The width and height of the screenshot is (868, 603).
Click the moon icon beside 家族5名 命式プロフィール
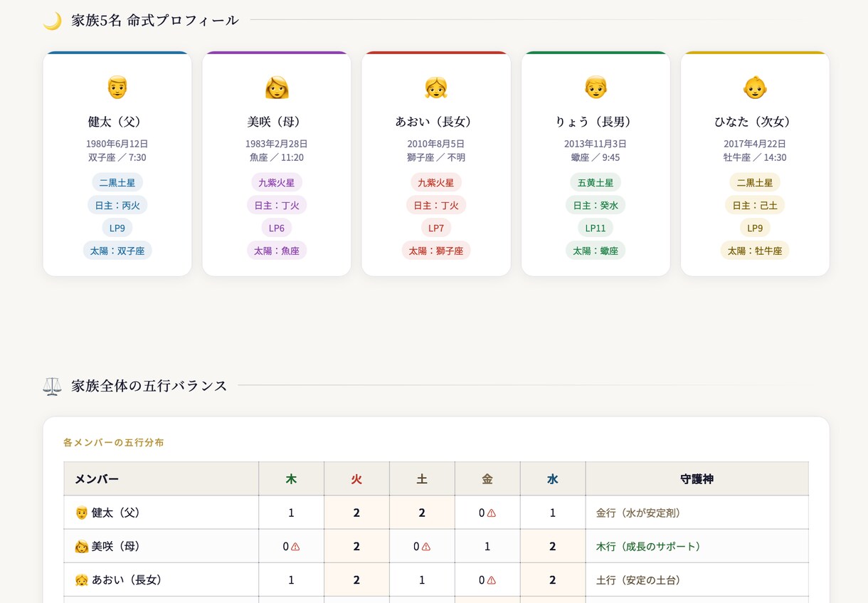[52, 21]
